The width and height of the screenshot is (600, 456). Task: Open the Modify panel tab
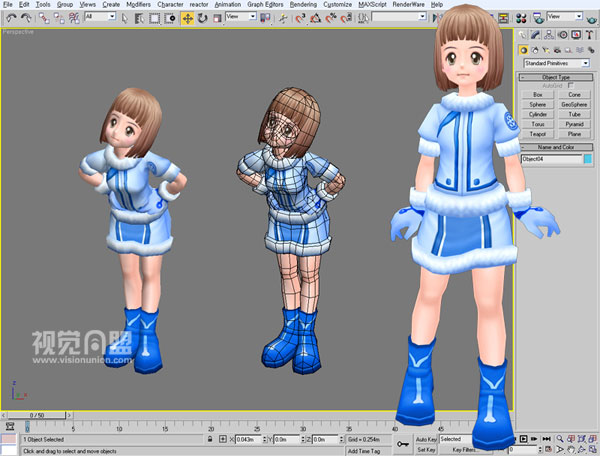point(535,35)
